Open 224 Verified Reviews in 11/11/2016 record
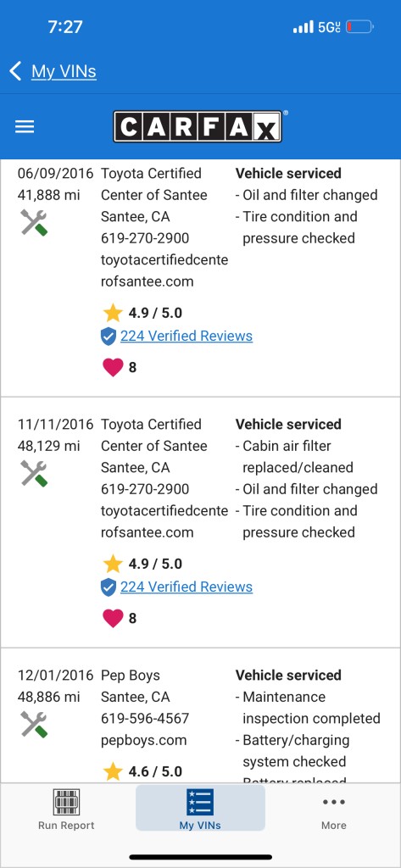Image resolution: width=401 pixels, height=868 pixels. pos(187,587)
